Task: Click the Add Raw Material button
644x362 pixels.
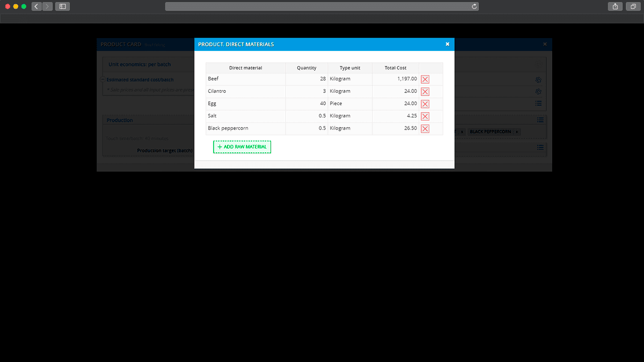Action: [x=242, y=147]
